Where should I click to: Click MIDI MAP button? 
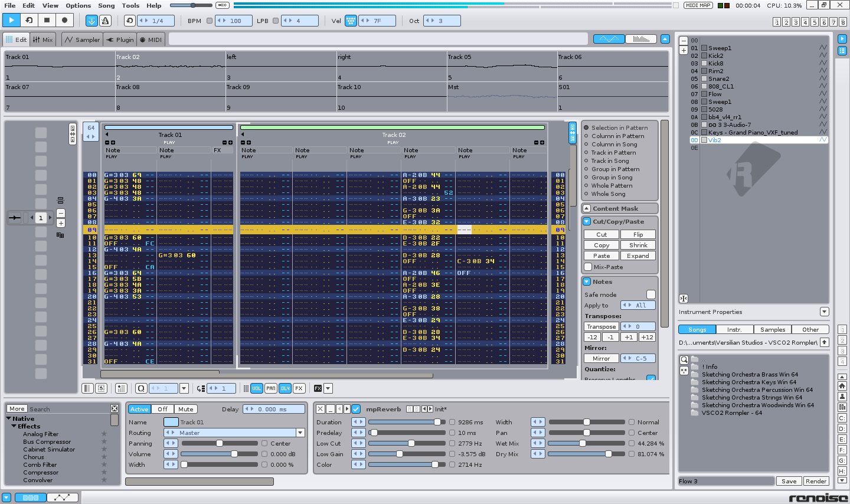[x=698, y=5]
